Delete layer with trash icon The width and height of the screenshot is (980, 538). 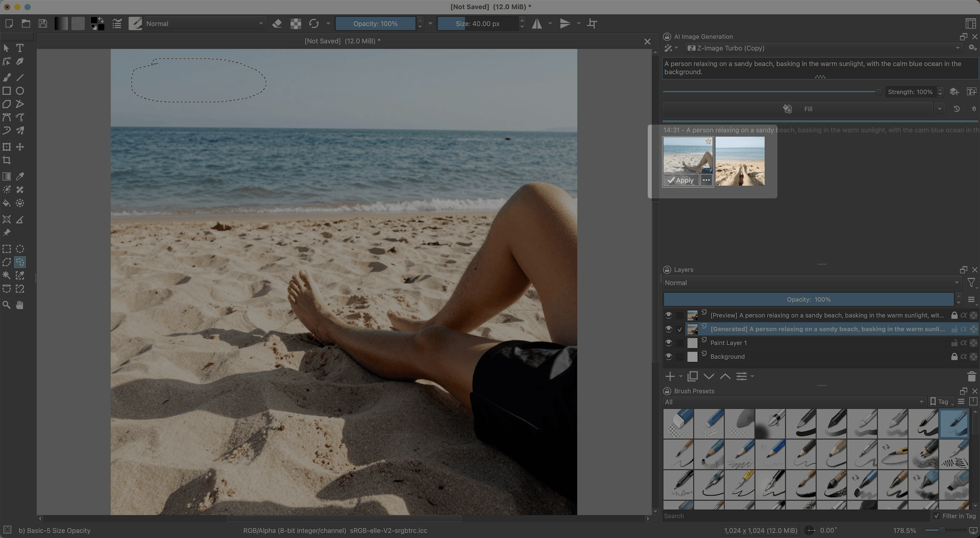pyautogui.click(x=971, y=376)
